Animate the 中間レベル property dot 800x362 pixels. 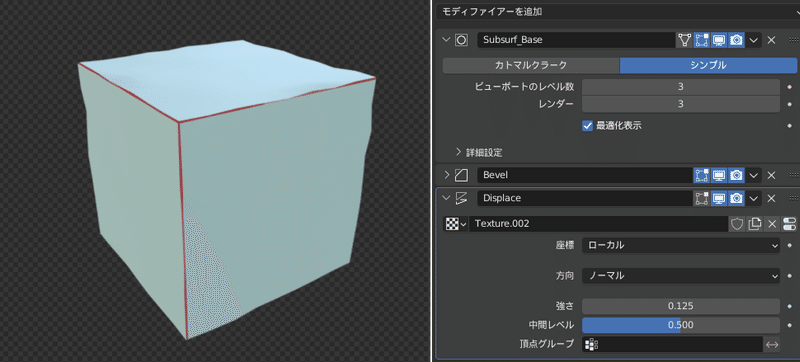tap(790, 325)
